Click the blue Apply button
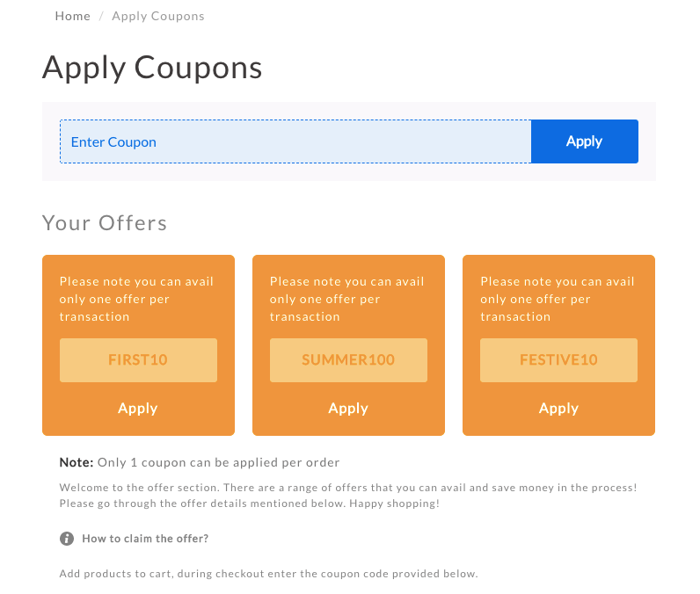 [x=585, y=141]
